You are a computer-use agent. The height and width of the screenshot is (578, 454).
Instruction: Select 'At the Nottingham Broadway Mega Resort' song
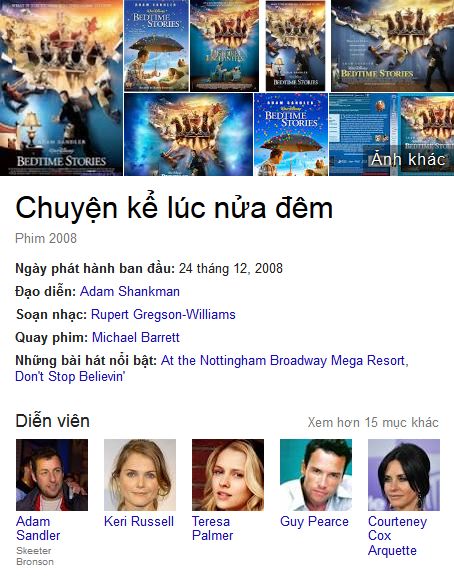[284, 361]
